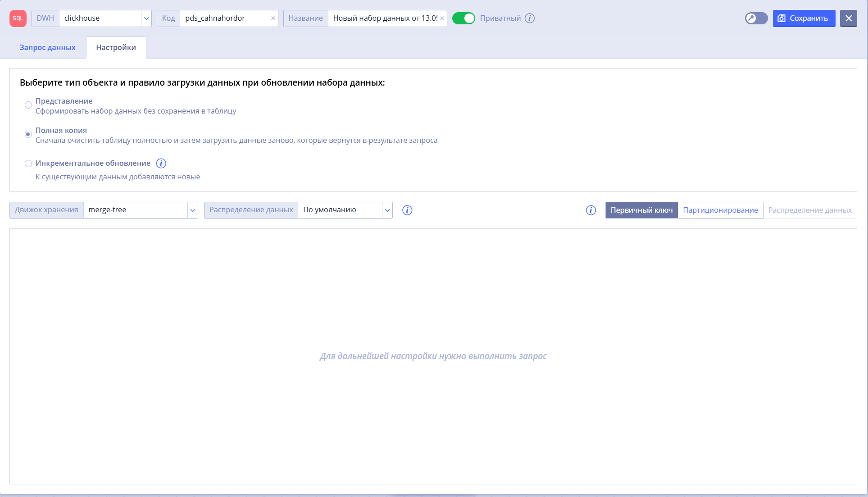
Task: Toggle the key access switch
Action: (x=756, y=18)
